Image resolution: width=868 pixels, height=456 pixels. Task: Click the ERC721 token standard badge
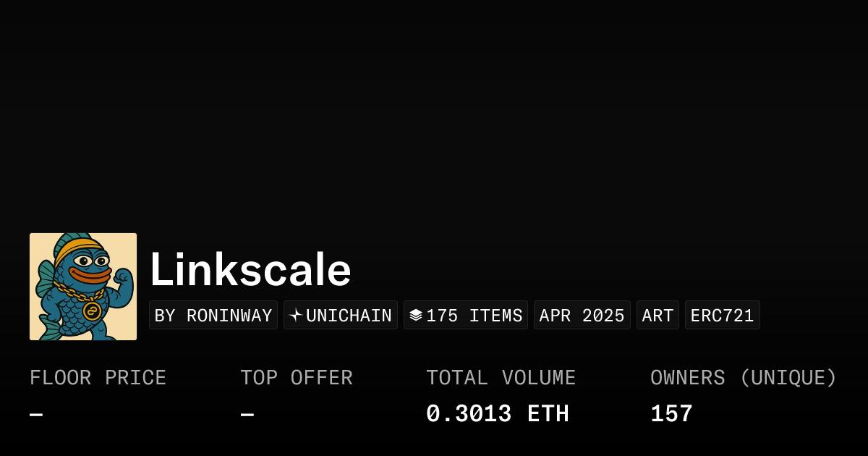722,316
